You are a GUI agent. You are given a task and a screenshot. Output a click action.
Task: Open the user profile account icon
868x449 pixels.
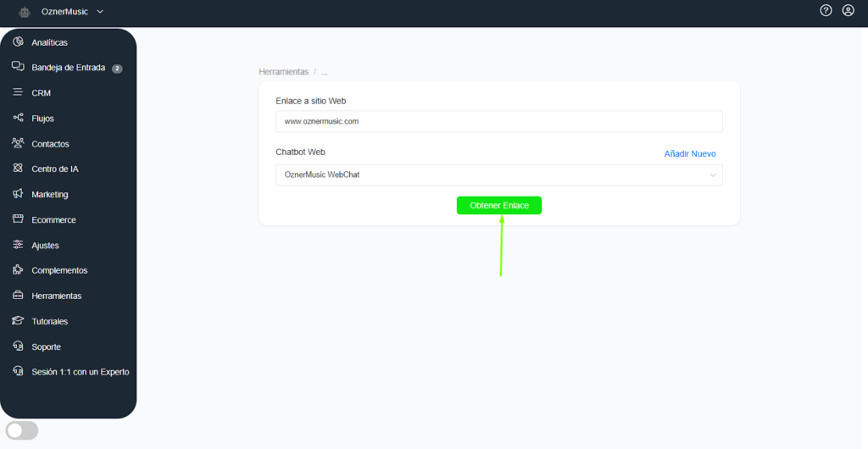[849, 11]
